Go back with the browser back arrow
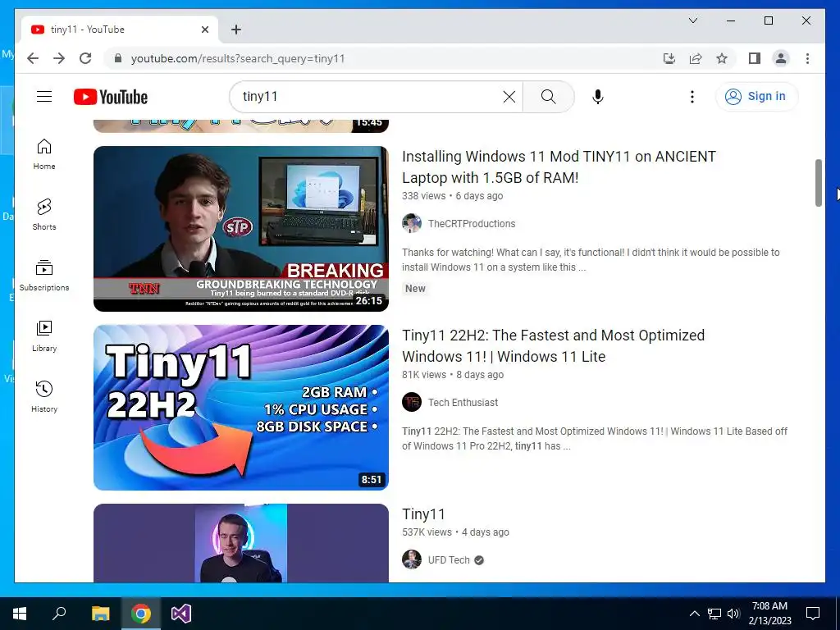The image size is (840, 630). point(33,58)
